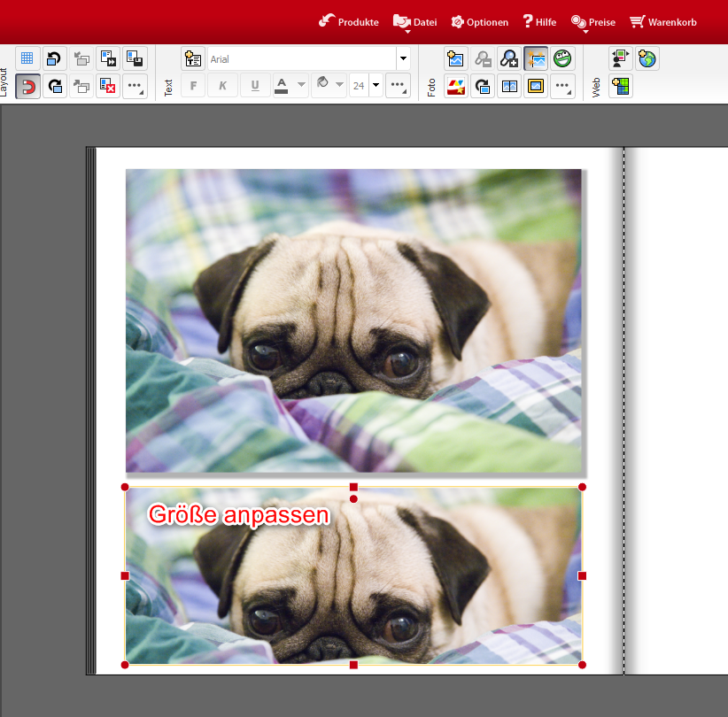728x717 pixels.
Task: Click the add text box icon
Action: click(193, 58)
